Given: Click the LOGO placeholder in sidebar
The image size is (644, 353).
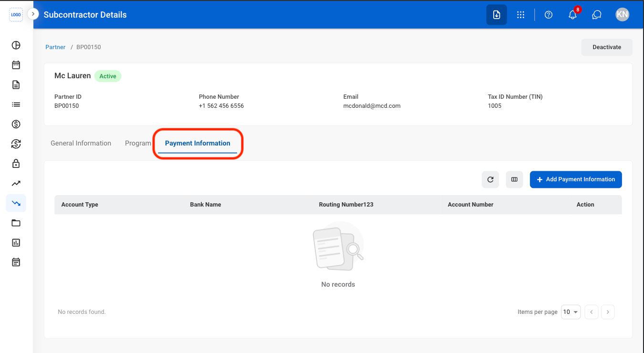Looking at the screenshot, I should 16,15.
